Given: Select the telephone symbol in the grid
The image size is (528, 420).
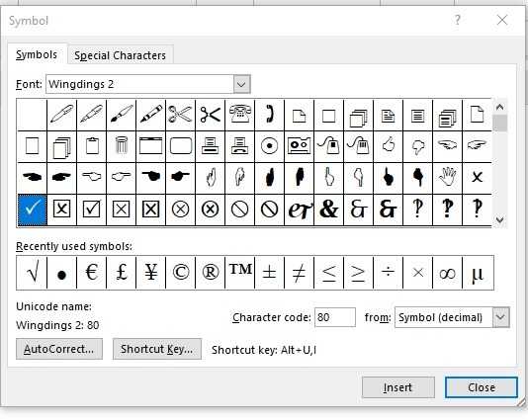Looking at the screenshot, I should [239, 115].
